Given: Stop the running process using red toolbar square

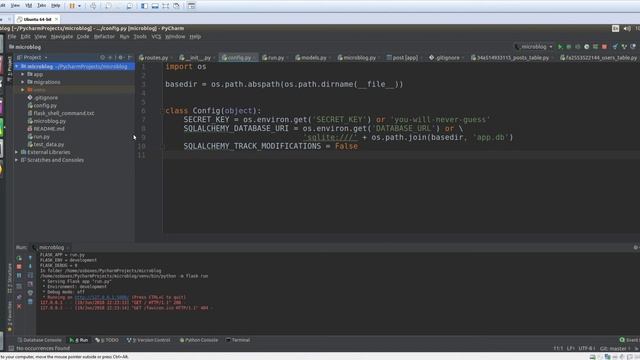Looking at the screenshot, I should pyautogui.click(x=604, y=47).
